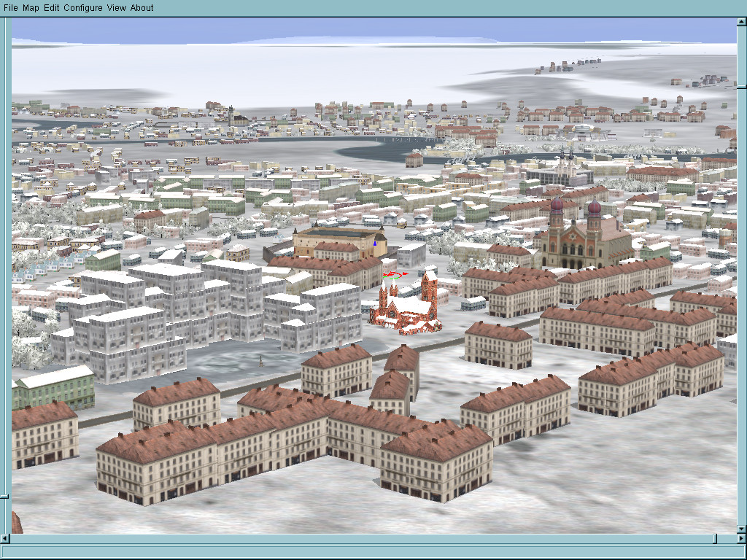Click the left vertical slider handle
Viewport: 747px width, 560px height.
[x=4, y=497]
